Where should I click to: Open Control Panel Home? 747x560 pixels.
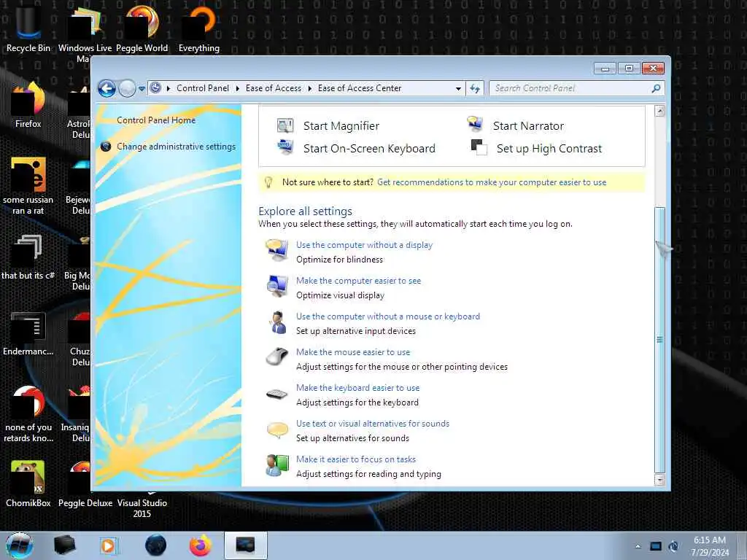[x=156, y=120]
